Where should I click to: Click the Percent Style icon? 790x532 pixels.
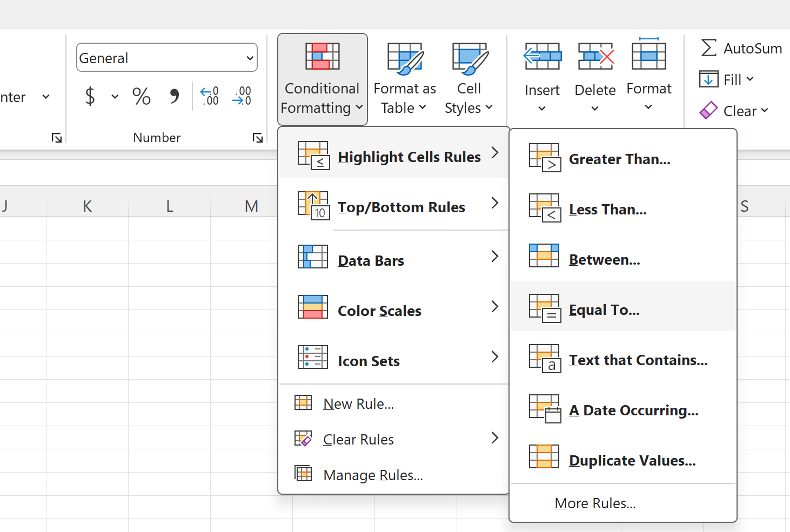pos(141,96)
